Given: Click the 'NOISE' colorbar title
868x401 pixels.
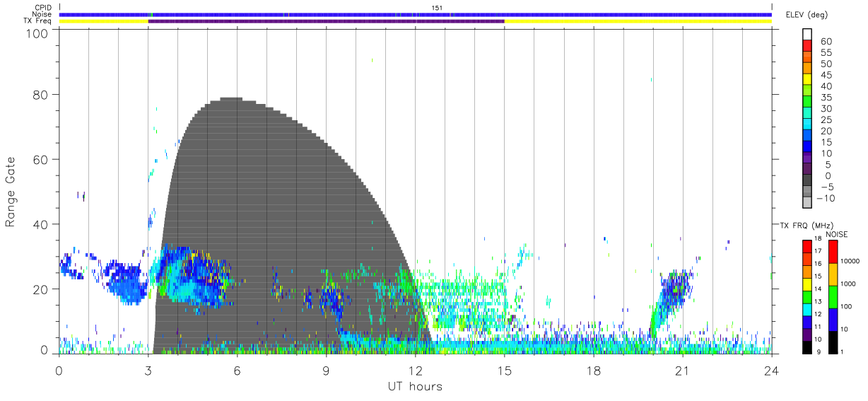Looking at the screenshot, I should [x=836, y=234].
